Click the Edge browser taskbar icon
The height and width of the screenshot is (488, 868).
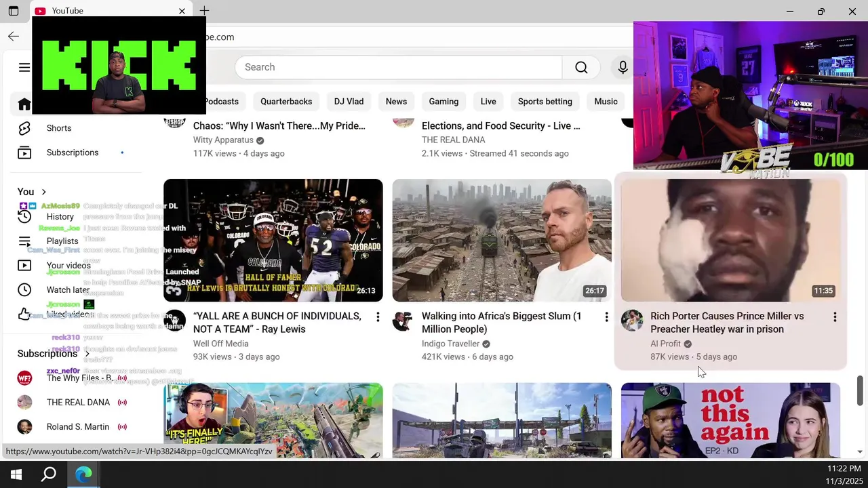coord(83,474)
